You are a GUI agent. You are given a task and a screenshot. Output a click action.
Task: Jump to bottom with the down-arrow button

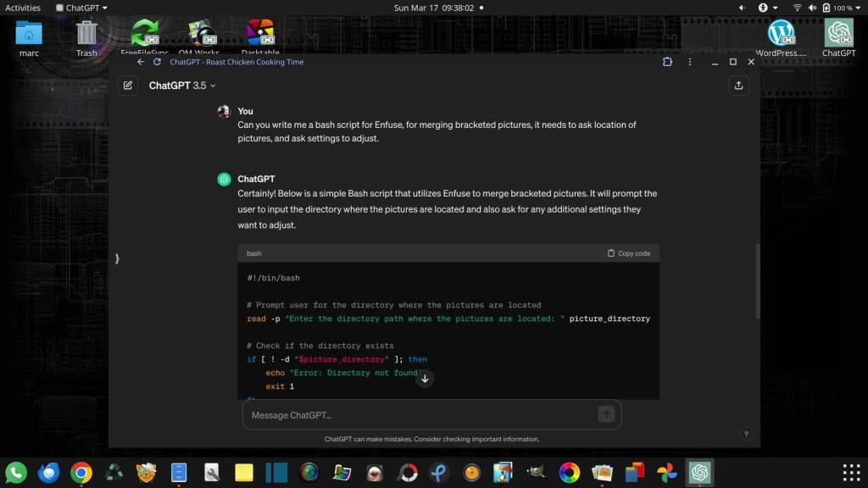tap(425, 379)
